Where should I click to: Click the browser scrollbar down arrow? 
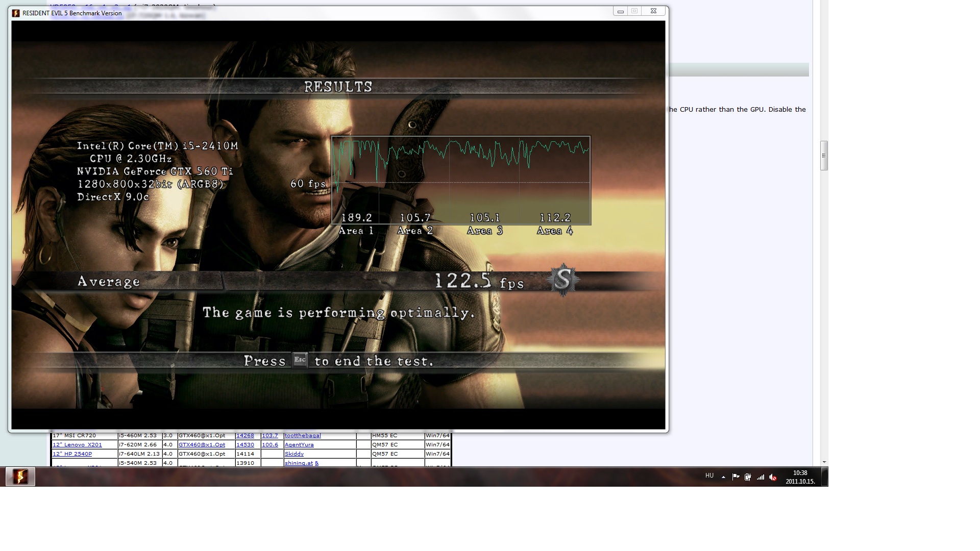pyautogui.click(x=824, y=462)
